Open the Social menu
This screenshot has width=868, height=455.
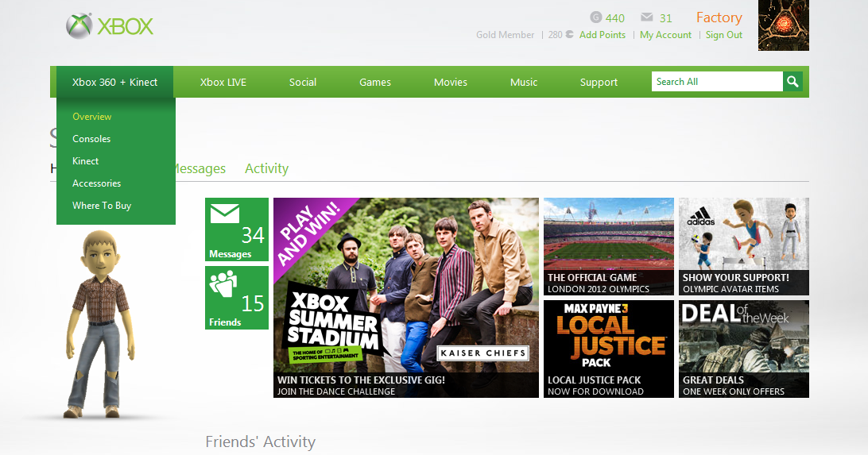click(x=303, y=82)
